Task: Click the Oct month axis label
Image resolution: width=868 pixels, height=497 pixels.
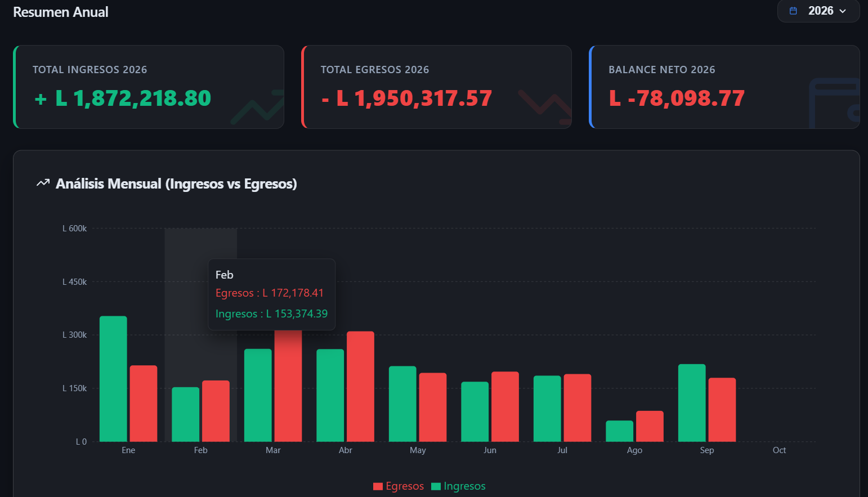Action: tap(779, 450)
